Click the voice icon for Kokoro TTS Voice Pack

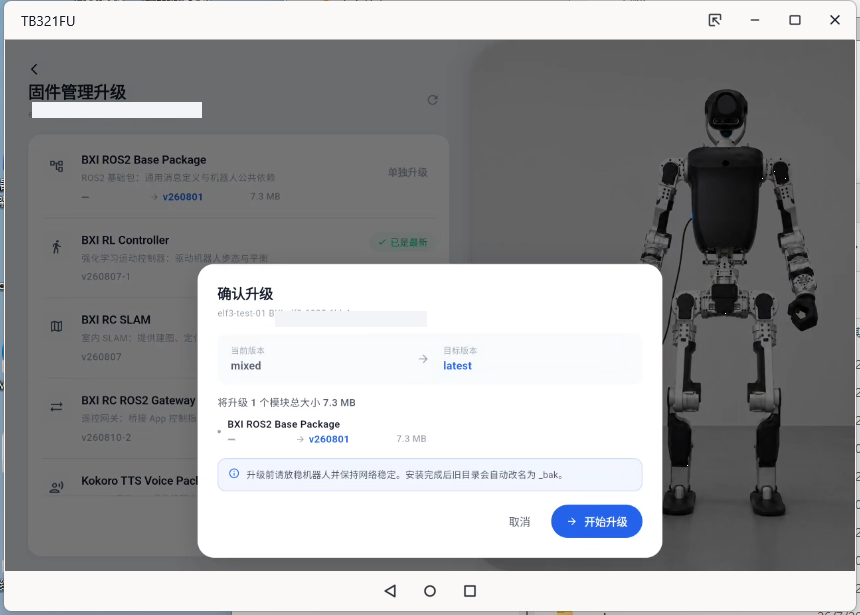coord(56,487)
